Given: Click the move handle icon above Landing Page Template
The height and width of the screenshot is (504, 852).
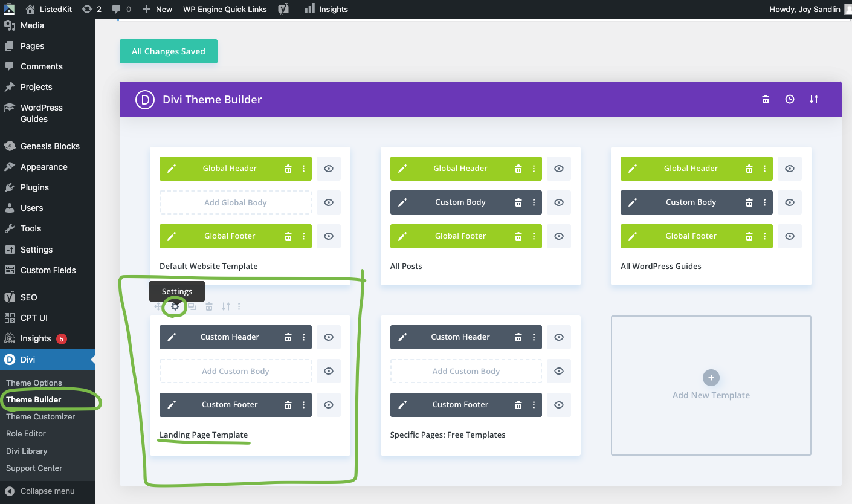Looking at the screenshot, I should 158,306.
